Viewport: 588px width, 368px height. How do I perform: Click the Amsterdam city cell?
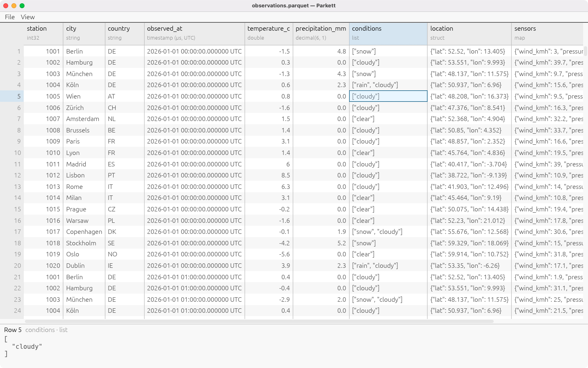point(84,119)
